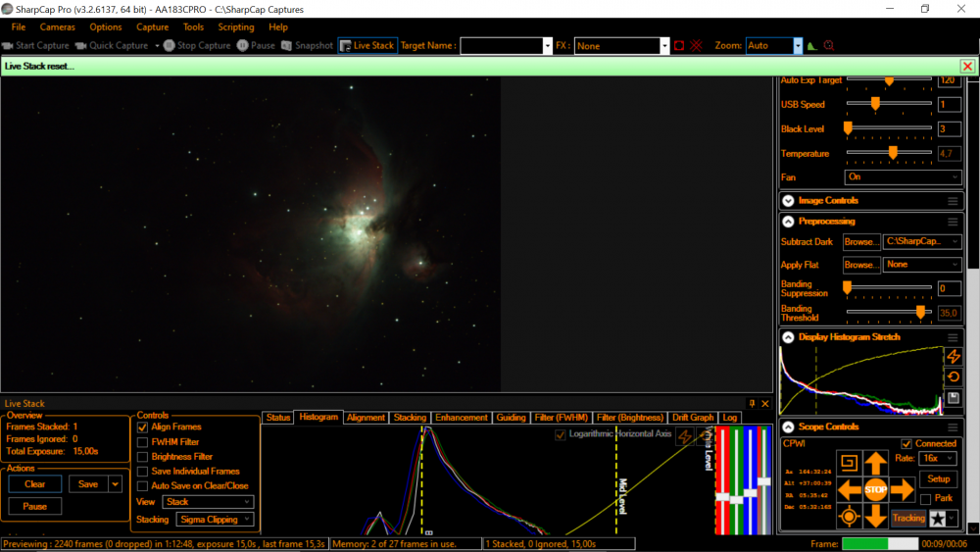The image size is (980, 552).
Task: Tick the Park checkbox
Action: pyautogui.click(x=926, y=498)
